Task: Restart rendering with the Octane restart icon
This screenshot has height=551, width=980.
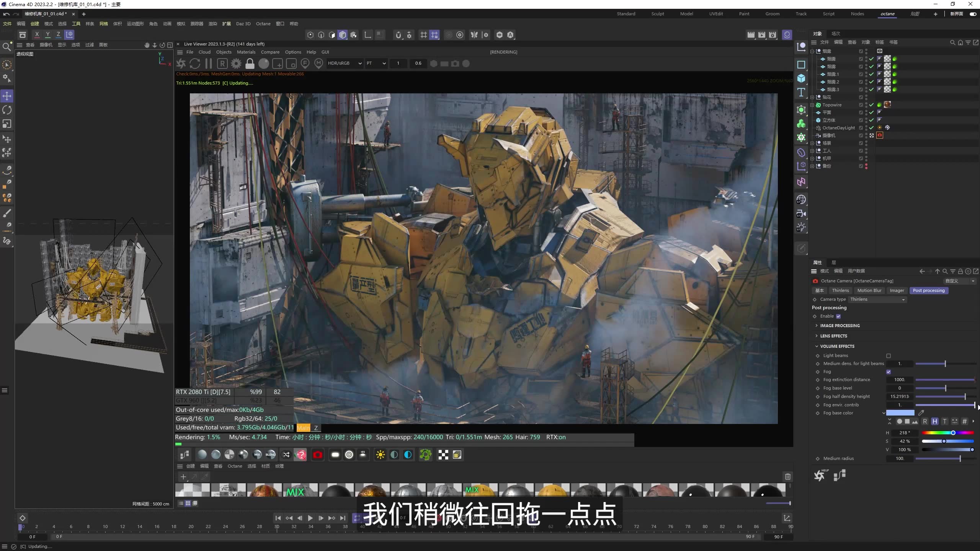Action: click(181, 64)
